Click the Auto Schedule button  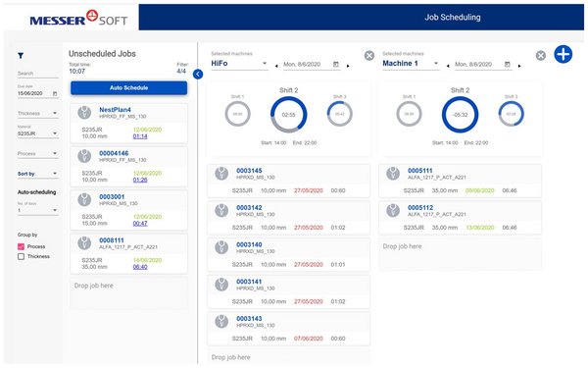point(129,88)
